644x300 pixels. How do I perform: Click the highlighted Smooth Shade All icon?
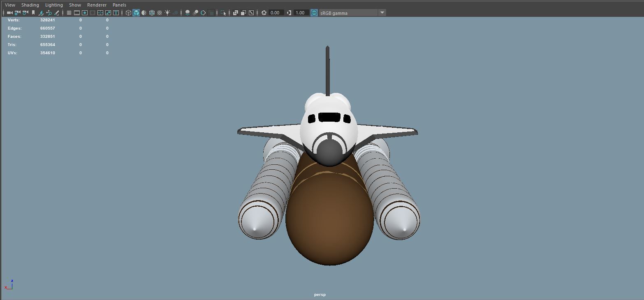[x=136, y=13]
